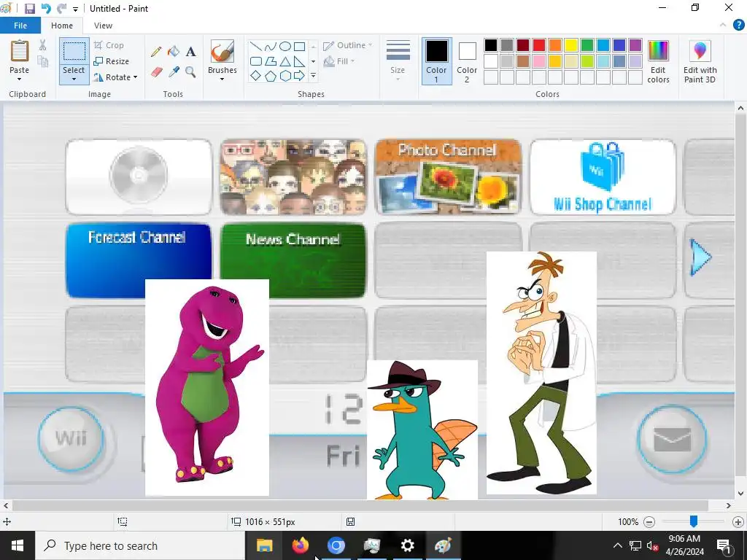747x560 pixels.
Task: Pick the red color swatch
Action: click(539, 45)
